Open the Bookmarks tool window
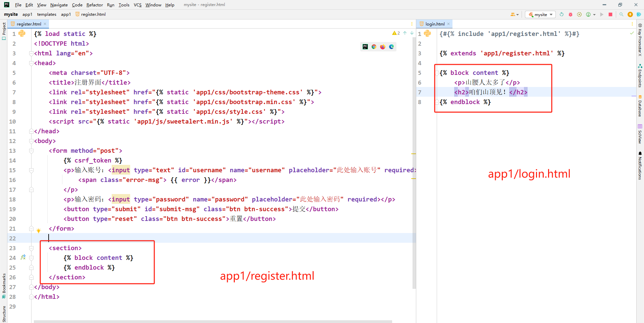The image size is (644, 323). [x=4, y=286]
